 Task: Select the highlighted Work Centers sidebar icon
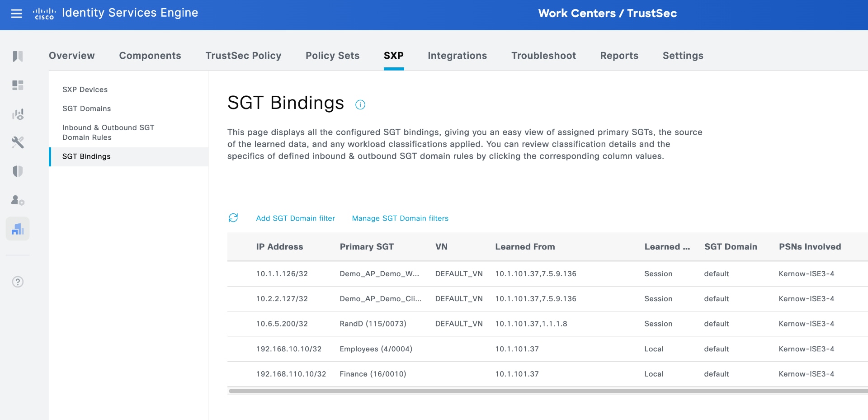click(18, 229)
